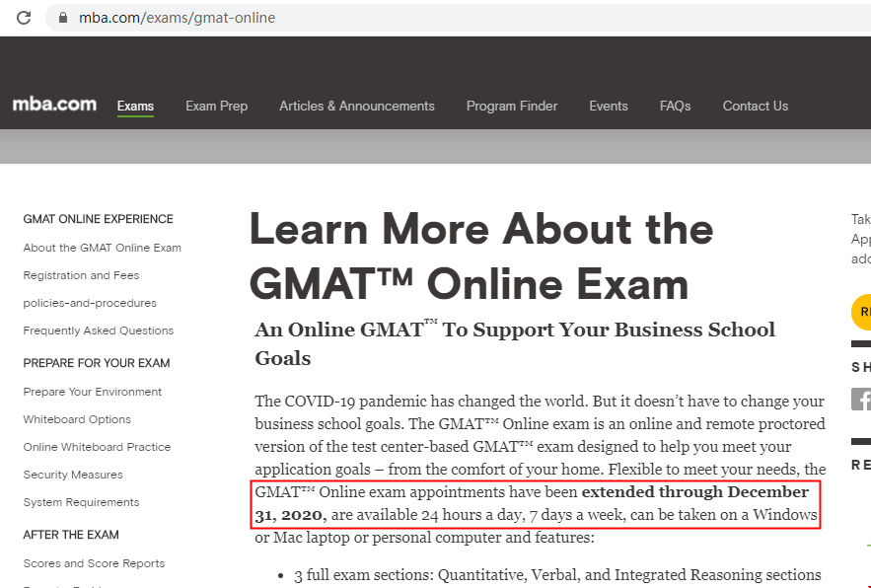Viewport: 871px width, 588px height.
Task: Go to Whiteboard Options
Action: [x=77, y=419]
